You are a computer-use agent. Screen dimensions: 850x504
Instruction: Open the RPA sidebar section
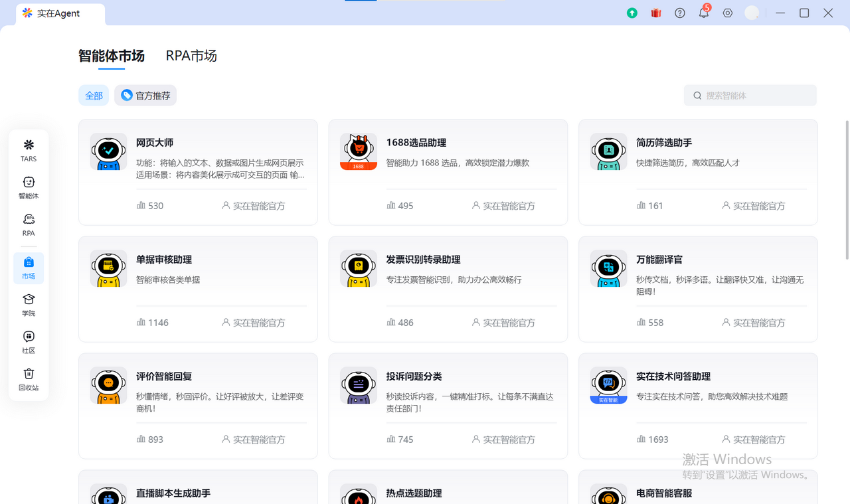[x=29, y=225]
